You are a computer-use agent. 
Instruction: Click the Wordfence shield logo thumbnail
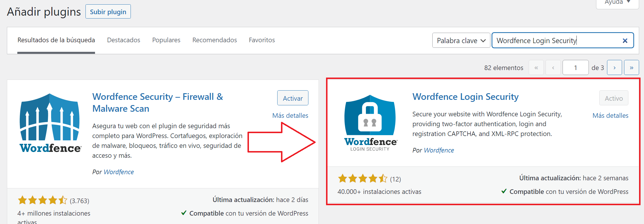click(51, 123)
